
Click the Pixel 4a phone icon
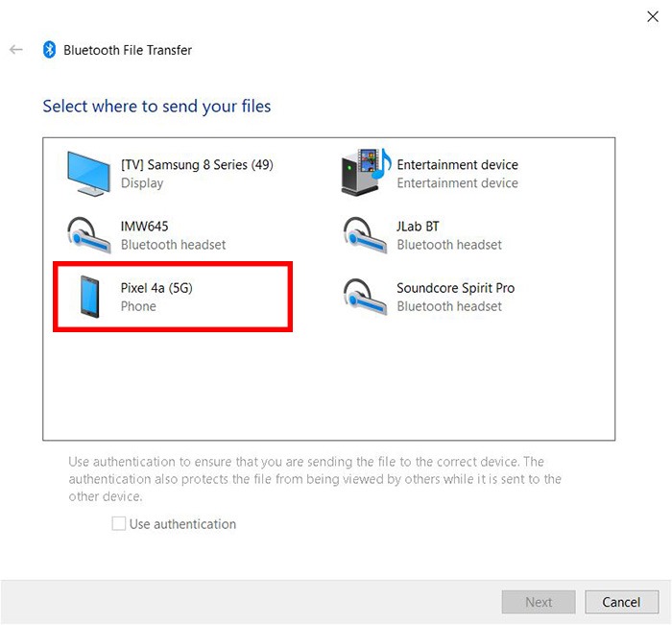pos(89,297)
